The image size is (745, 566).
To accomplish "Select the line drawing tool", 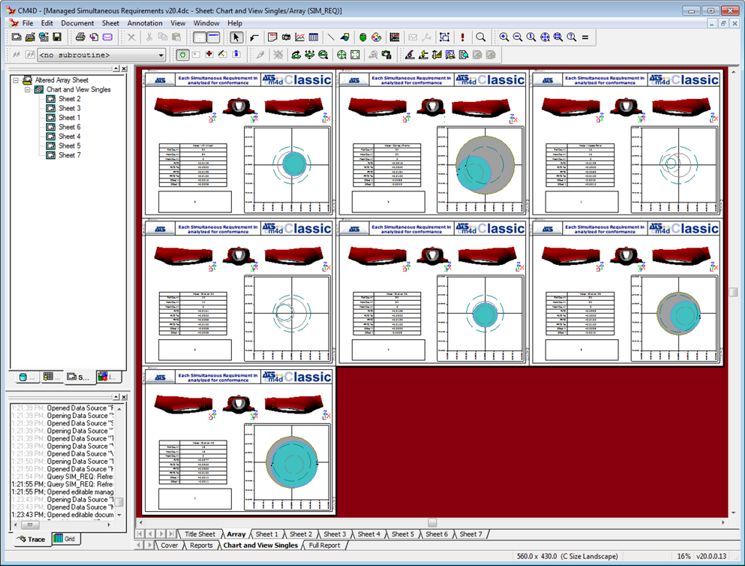I will coord(331,37).
